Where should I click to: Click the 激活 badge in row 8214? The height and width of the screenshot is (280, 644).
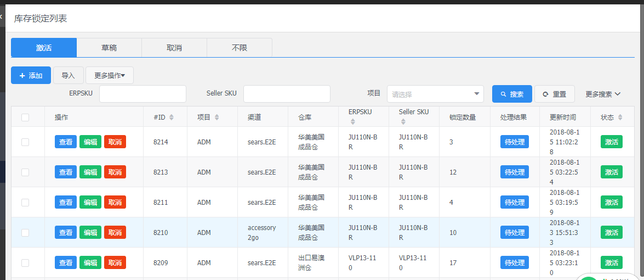click(612, 142)
